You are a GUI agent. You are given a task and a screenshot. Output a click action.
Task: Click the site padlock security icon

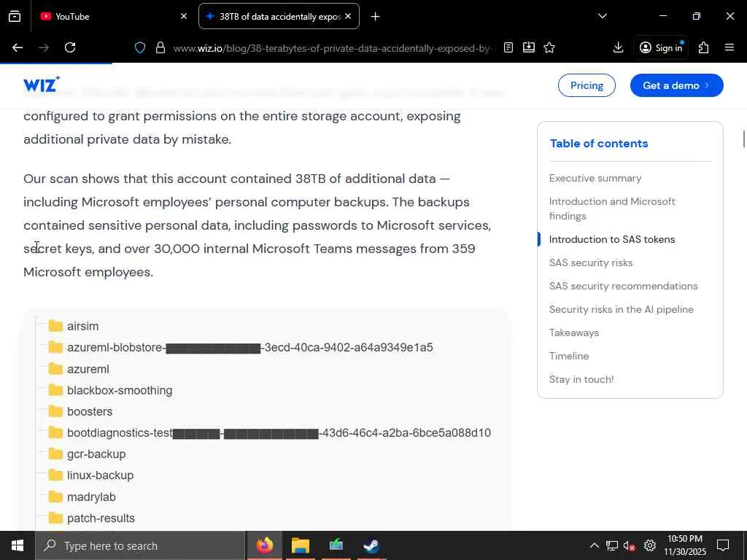tap(160, 47)
